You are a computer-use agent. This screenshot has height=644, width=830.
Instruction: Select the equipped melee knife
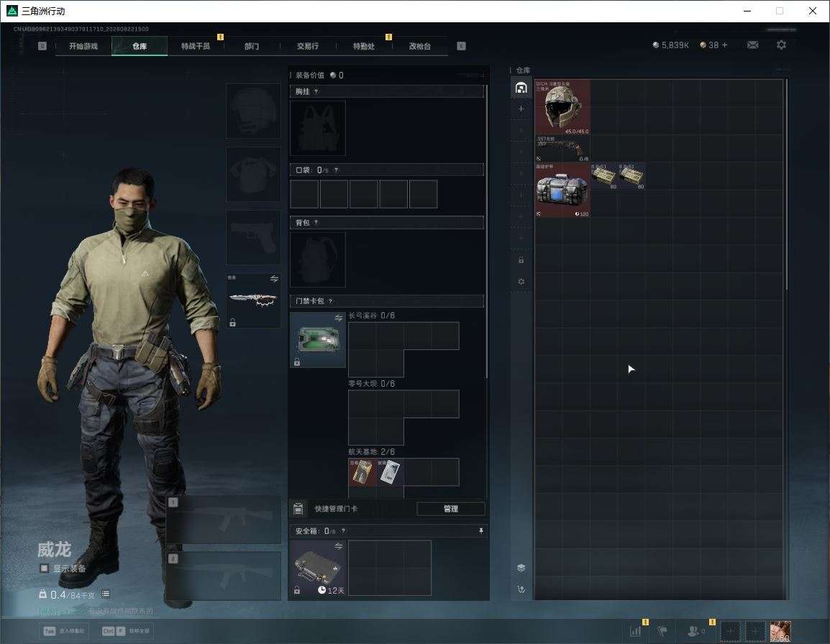pos(253,300)
